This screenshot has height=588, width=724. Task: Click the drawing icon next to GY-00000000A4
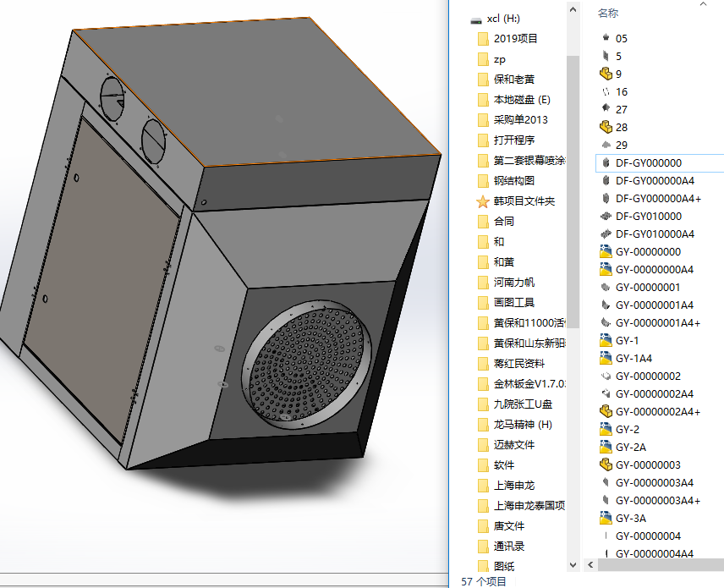point(606,269)
